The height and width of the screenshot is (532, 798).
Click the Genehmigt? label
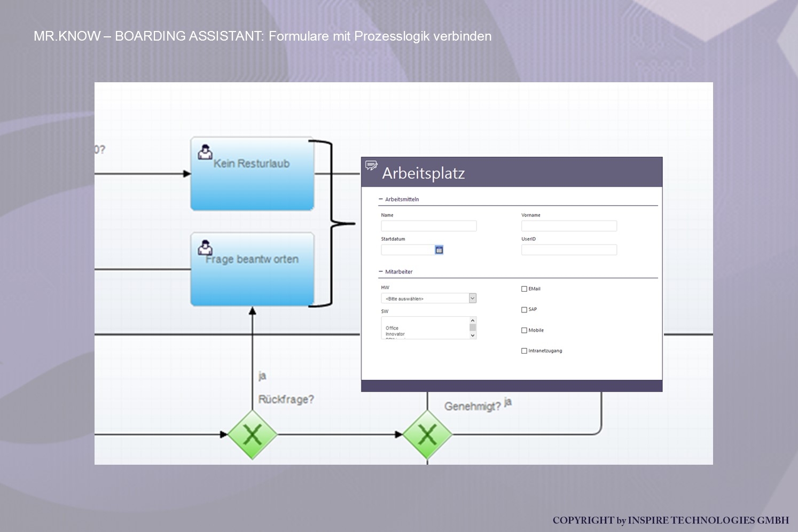pyautogui.click(x=472, y=406)
